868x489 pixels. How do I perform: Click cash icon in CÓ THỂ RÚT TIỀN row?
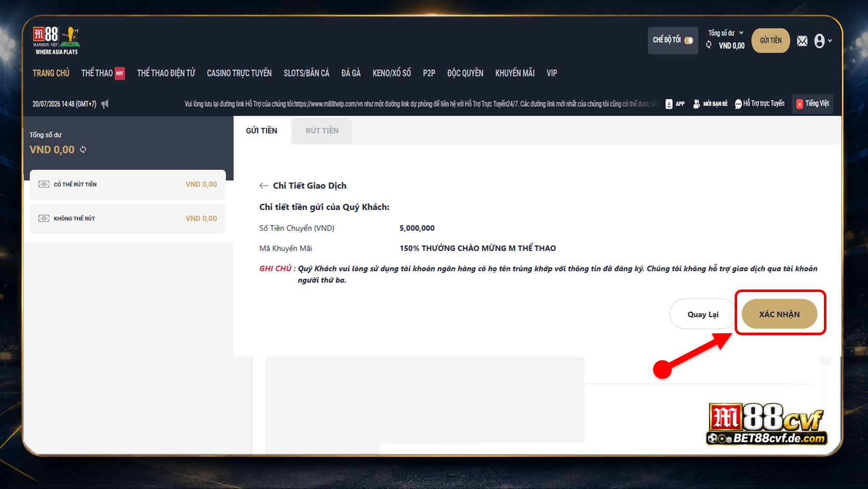click(44, 184)
